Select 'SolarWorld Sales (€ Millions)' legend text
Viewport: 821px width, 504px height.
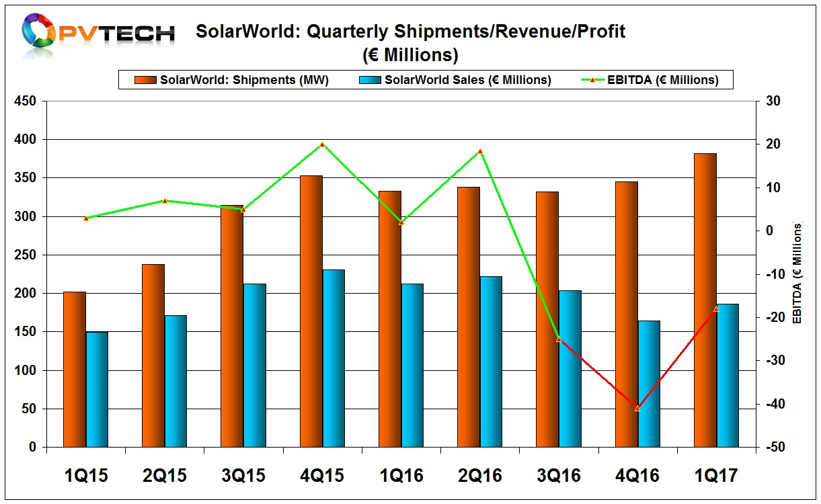(468, 80)
